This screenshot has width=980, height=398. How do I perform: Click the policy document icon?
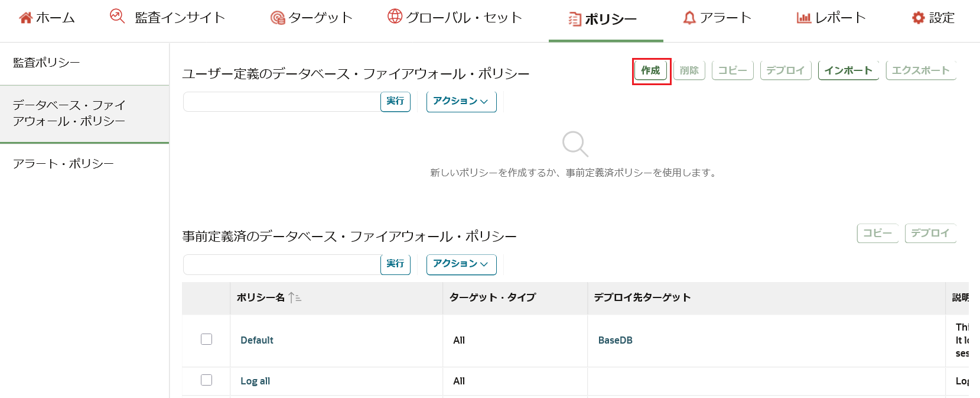574,20
